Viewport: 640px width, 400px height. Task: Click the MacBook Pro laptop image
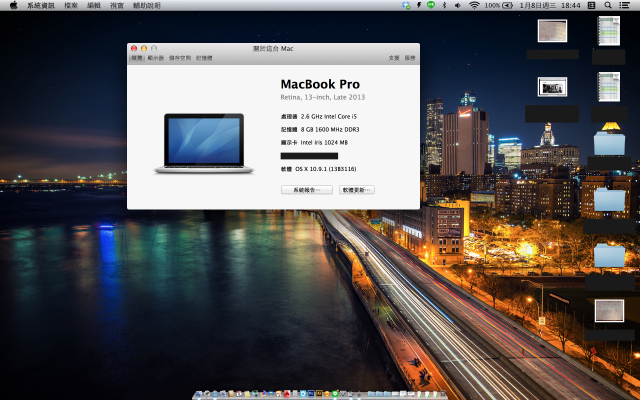coord(204,143)
